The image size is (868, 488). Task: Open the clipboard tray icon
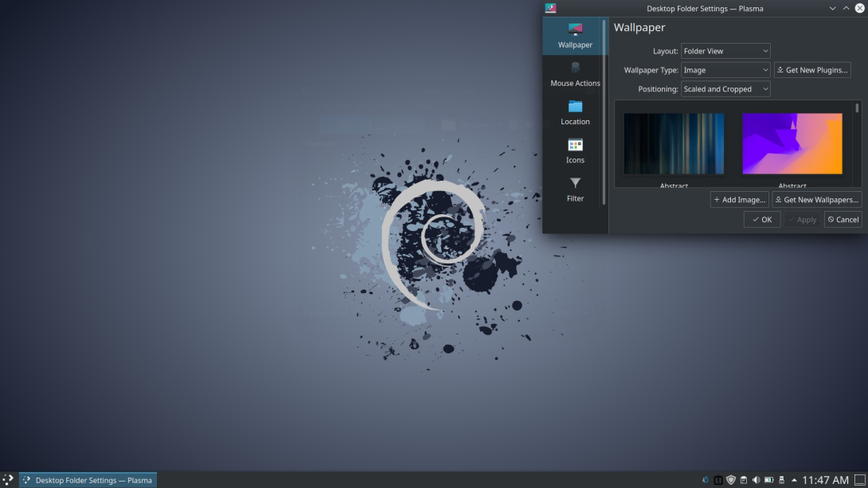[744, 480]
